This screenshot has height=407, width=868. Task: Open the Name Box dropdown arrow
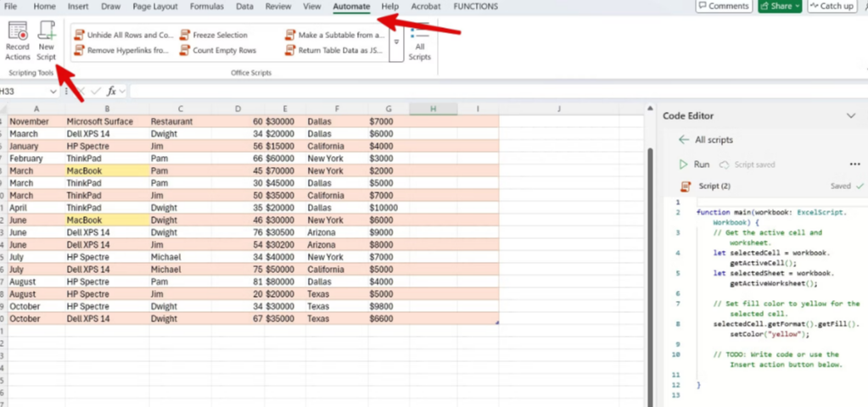53,92
